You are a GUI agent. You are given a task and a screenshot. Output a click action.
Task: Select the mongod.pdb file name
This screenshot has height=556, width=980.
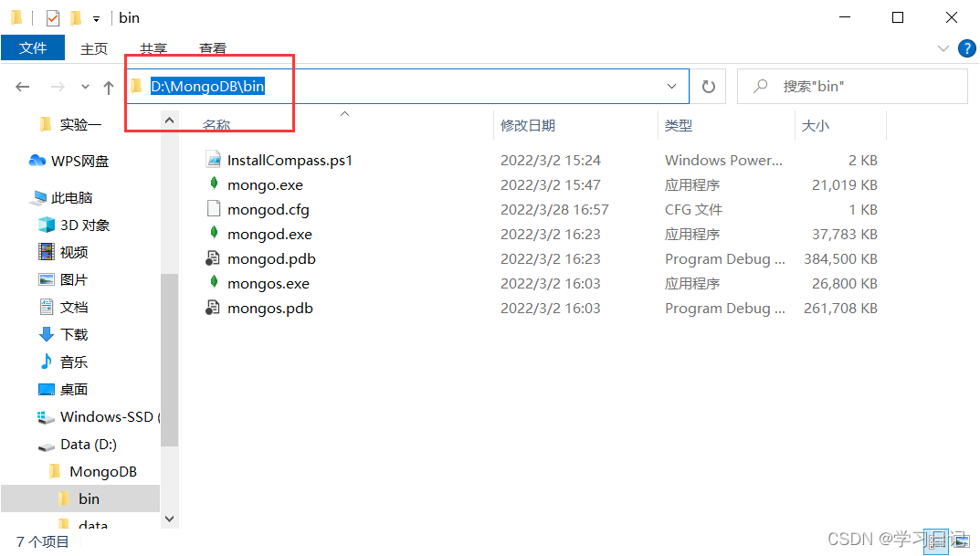(271, 258)
